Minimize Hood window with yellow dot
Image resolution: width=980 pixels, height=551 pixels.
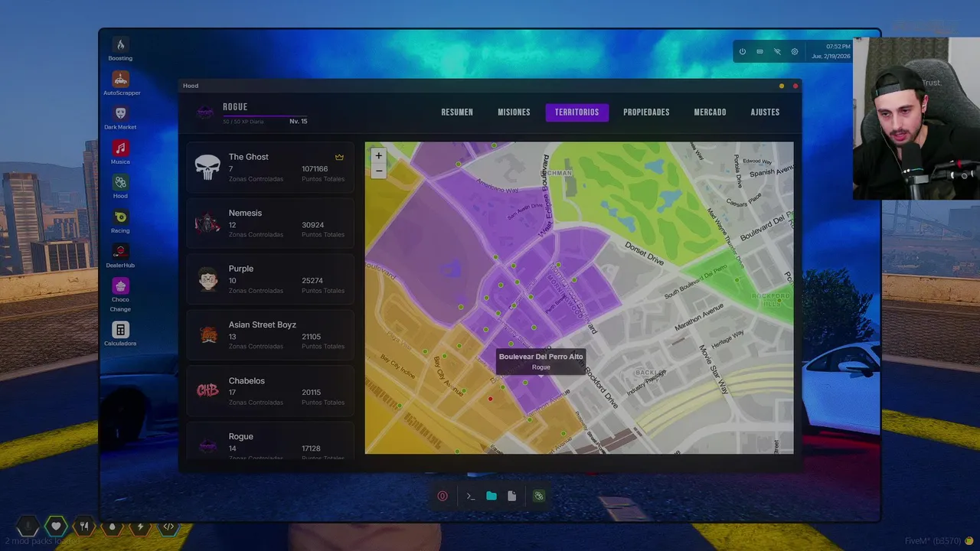(x=782, y=86)
